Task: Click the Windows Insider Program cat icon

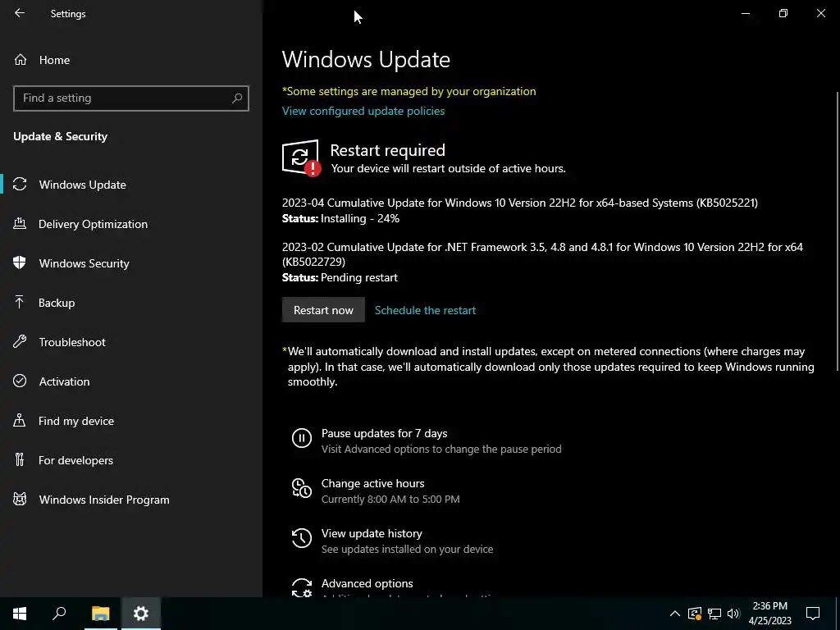Action: pyautogui.click(x=20, y=500)
